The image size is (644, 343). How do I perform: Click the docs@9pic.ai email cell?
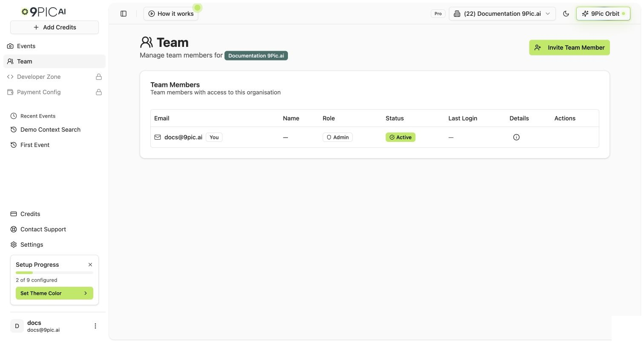(183, 137)
